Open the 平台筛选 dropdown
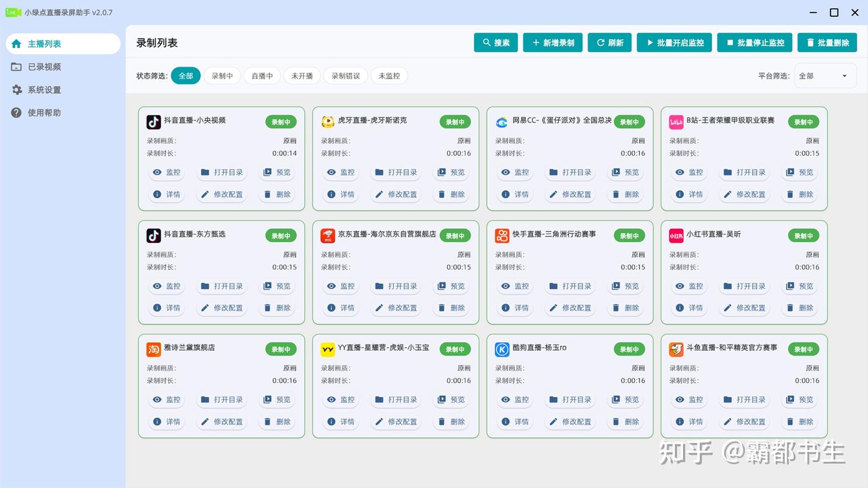This screenshot has height=488, width=868. coord(825,76)
